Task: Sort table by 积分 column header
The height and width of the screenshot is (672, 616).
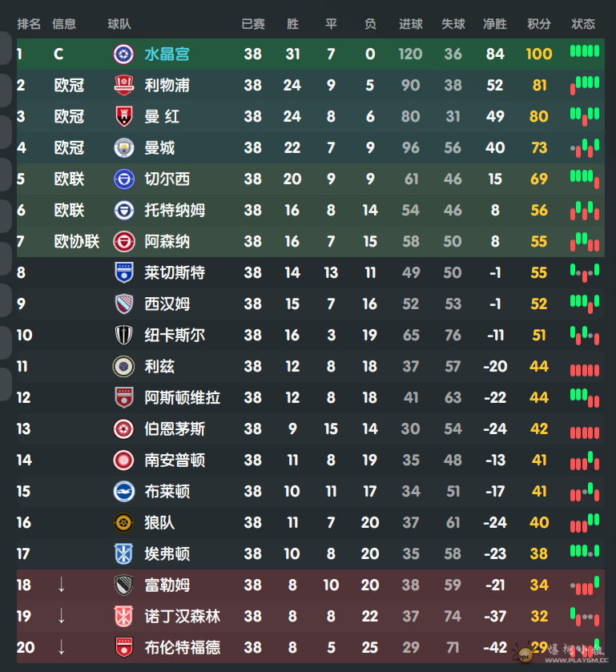Action: click(x=539, y=24)
